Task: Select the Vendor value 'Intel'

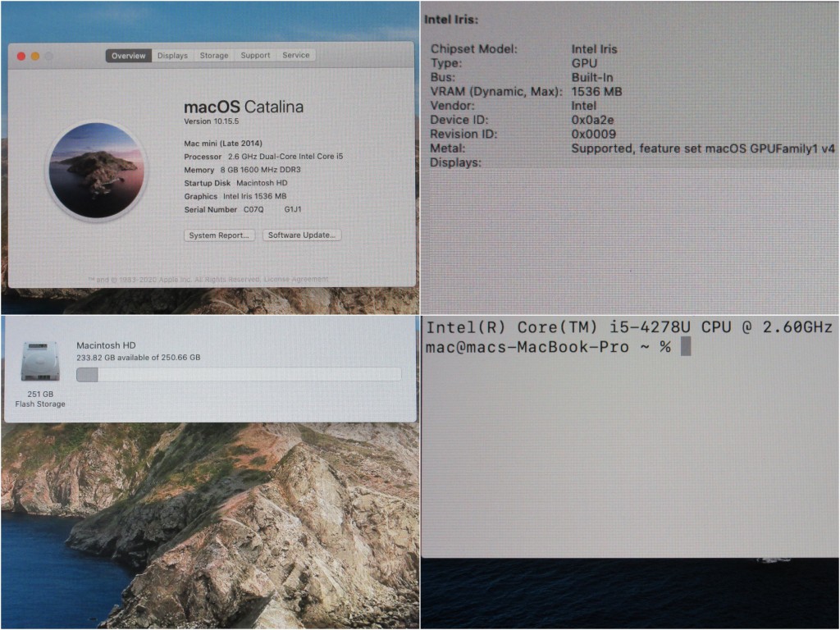Action: tap(583, 106)
